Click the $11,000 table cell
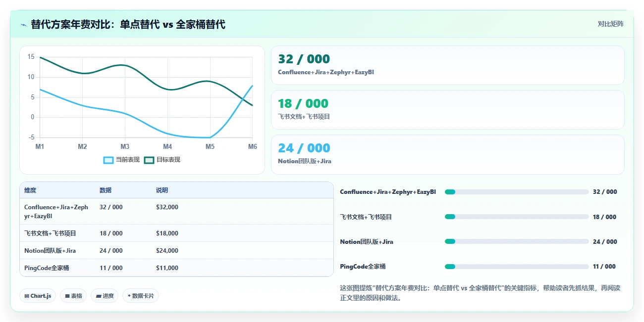The height and width of the screenshot is (322, 644). (x=167, y=268)
